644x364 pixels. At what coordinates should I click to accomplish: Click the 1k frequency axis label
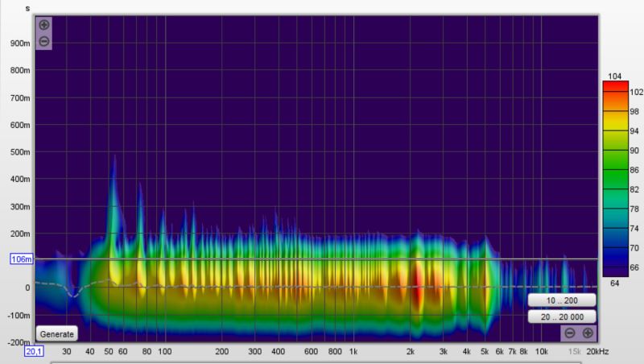pyautogui.click(x=353, y=352)
